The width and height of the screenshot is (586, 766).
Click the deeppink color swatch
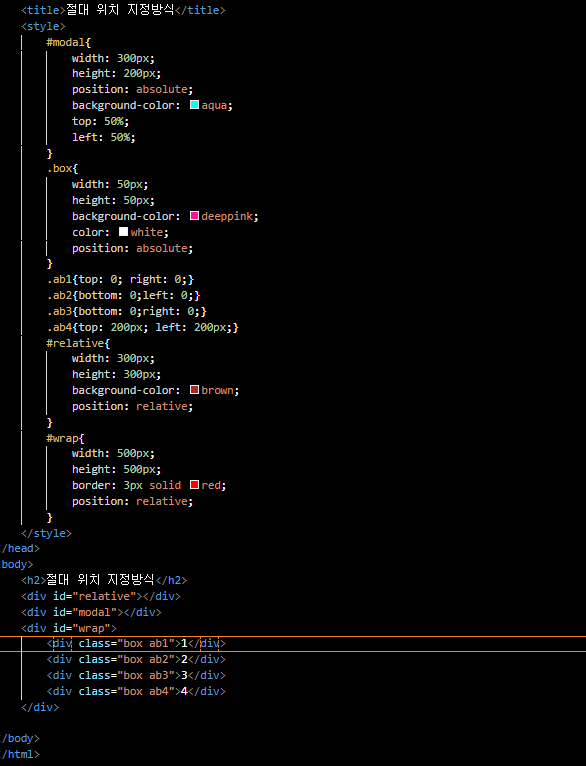click(194, 215)
